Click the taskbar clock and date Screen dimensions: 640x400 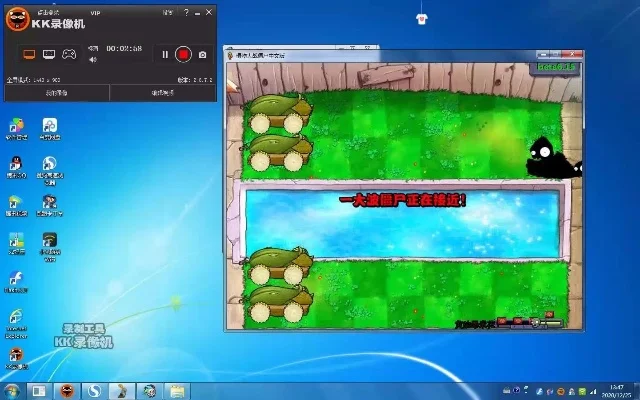pos(617,391)
